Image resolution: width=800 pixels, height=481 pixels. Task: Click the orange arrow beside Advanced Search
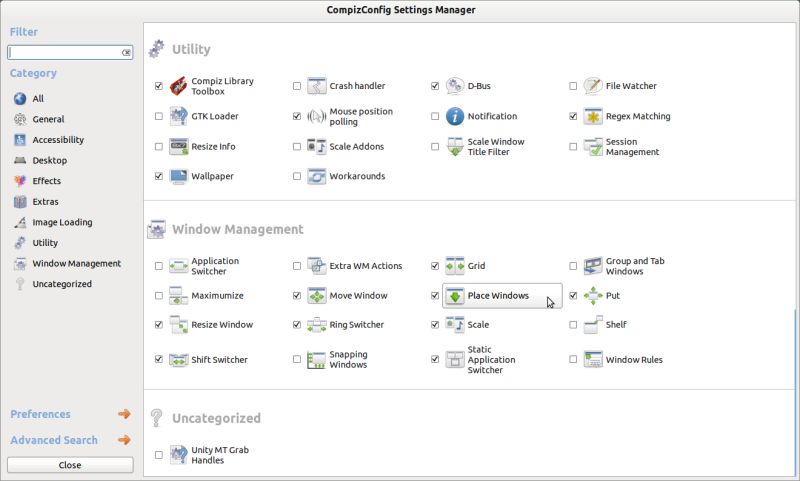(x=124, y=440)
